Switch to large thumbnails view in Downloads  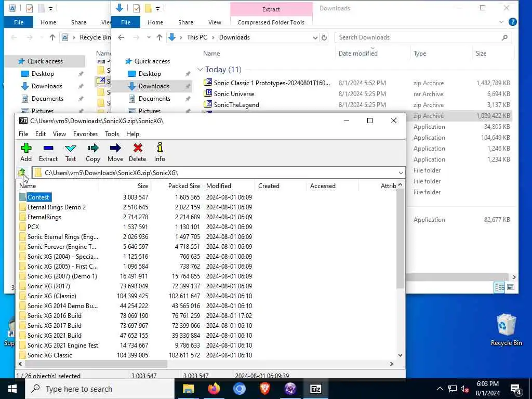510,287
